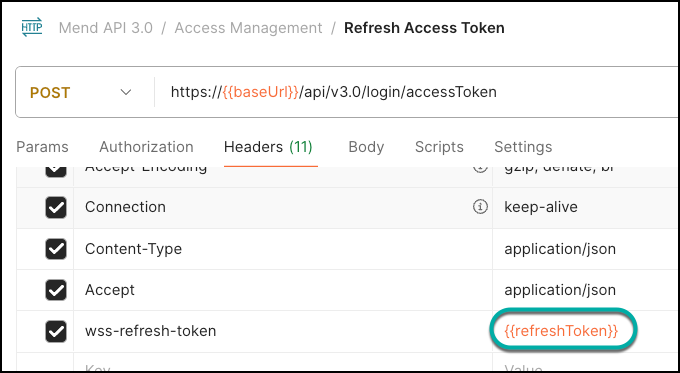
Task: Click the Access Management breadcrumb link
Action: click(x=248, y=28)
